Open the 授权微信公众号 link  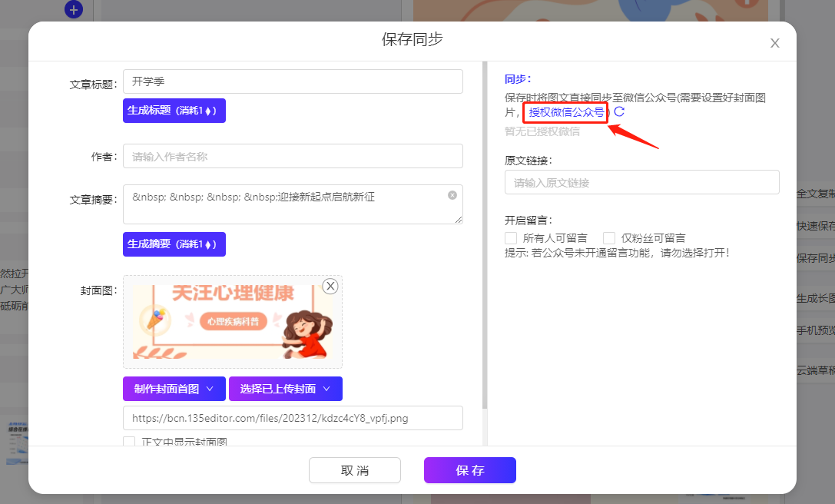[x=566, y=113]
